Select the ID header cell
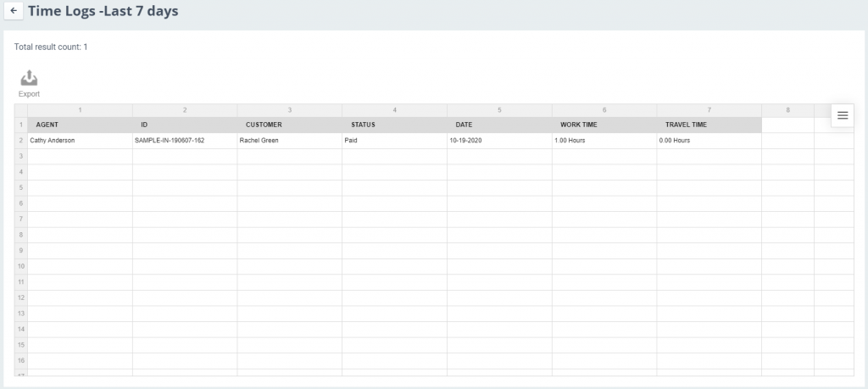868x389 pixels. pos(185,125)
